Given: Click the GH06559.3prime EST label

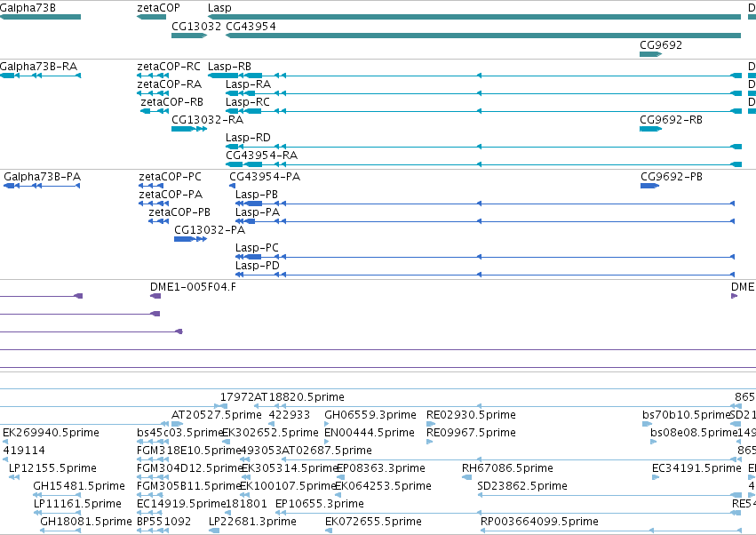Looking at the screenshot, I should coord(370,415).
